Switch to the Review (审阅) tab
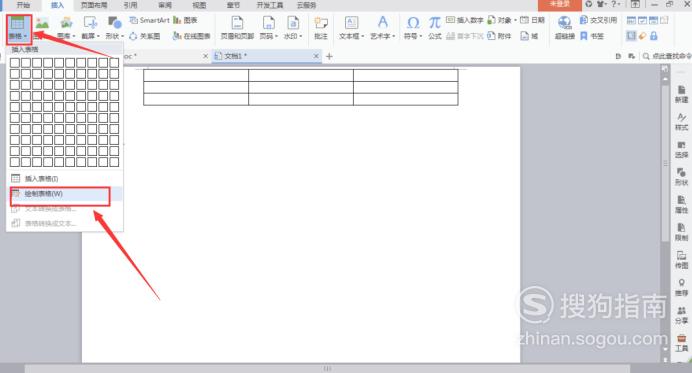 tap(165, 5)
